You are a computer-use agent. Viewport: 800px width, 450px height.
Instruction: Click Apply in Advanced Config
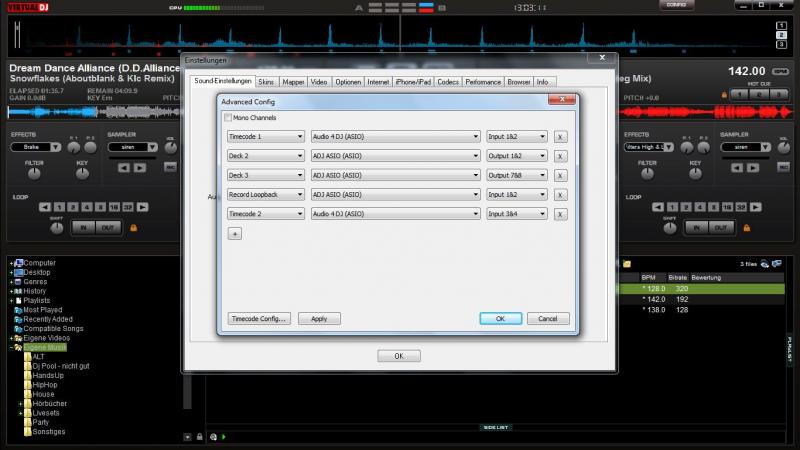click(319, 319)
